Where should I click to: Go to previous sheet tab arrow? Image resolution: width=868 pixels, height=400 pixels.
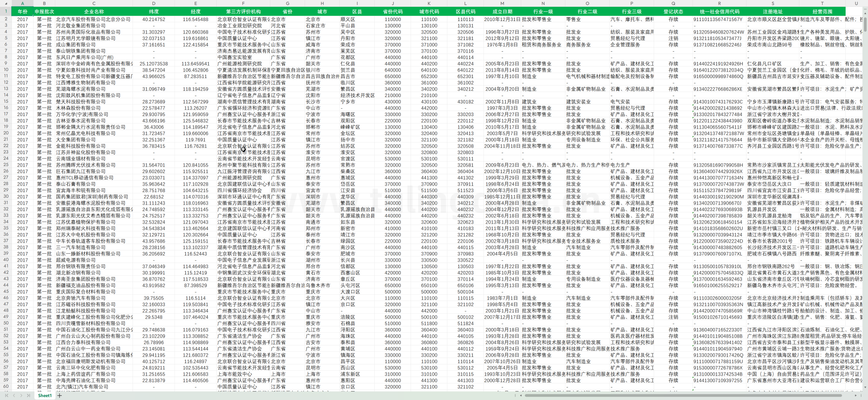tap(14, 395)
